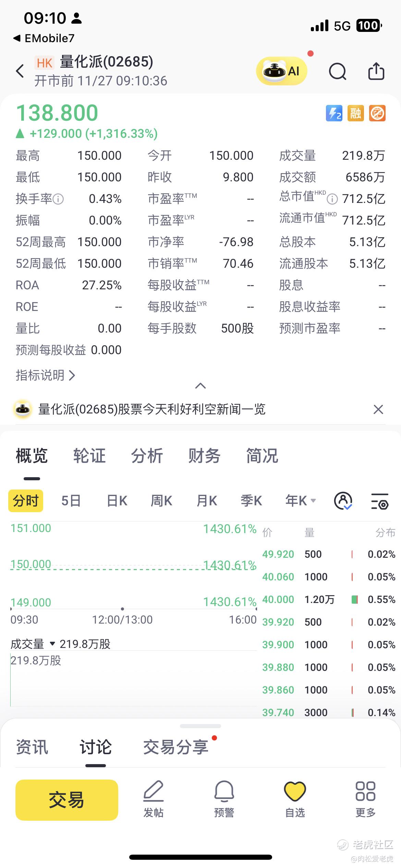The image size is (401, 868).
Task: Select the 分时 chart period
Action: point(26,501)
